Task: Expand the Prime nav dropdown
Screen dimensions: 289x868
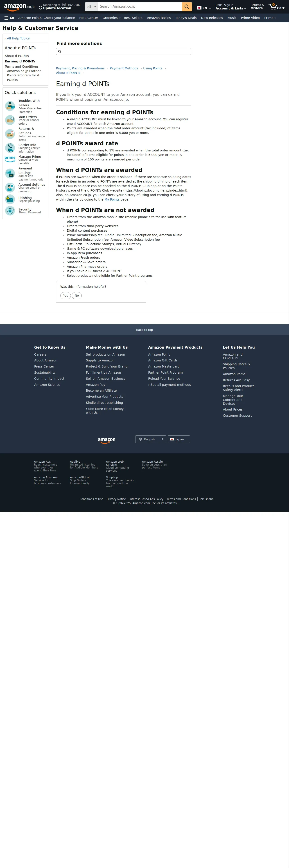Action: [270, 18]
